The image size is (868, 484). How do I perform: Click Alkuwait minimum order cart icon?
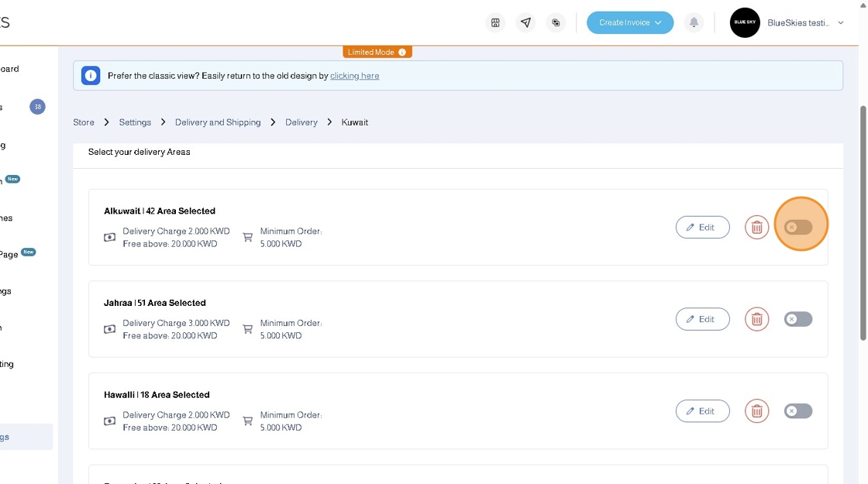[247, 237]
